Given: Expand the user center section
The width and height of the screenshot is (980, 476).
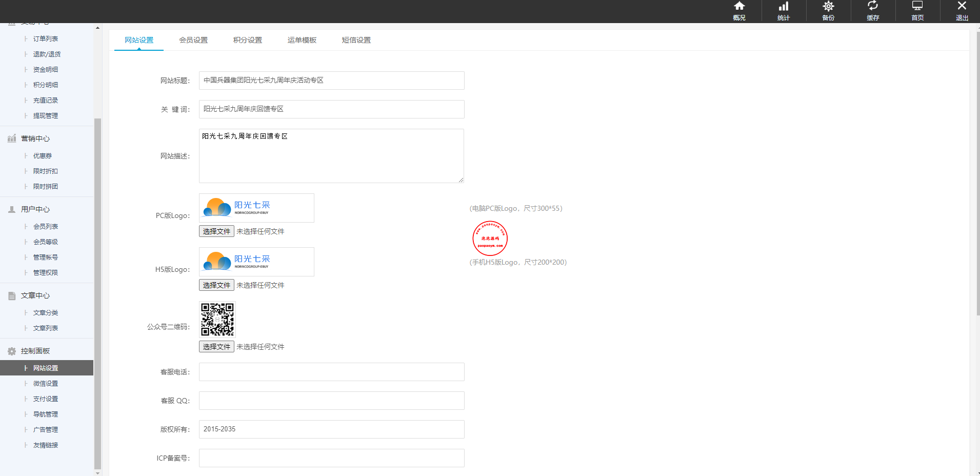Looking at the screenshot, I should point(35,209).
